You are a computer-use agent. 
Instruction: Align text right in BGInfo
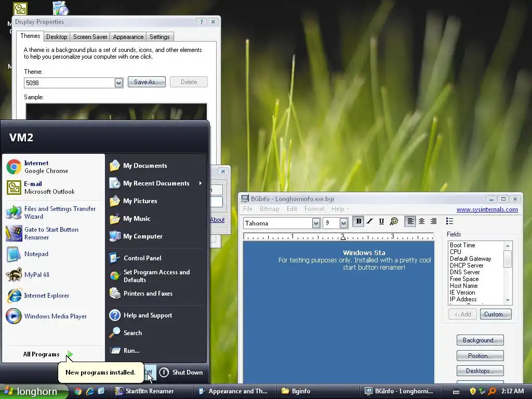coord(433,221)
